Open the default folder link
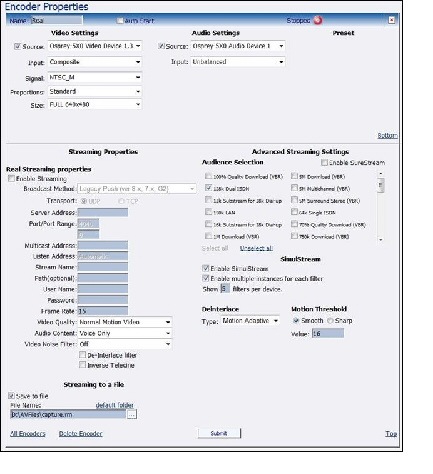The width and height of the screenshot is (433, 474). pos(114,405)
